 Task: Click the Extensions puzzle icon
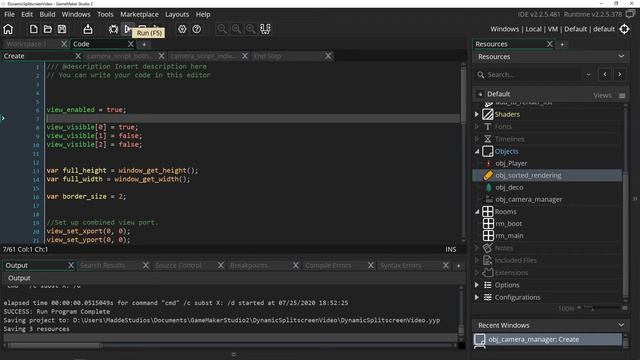pos(488,272)
